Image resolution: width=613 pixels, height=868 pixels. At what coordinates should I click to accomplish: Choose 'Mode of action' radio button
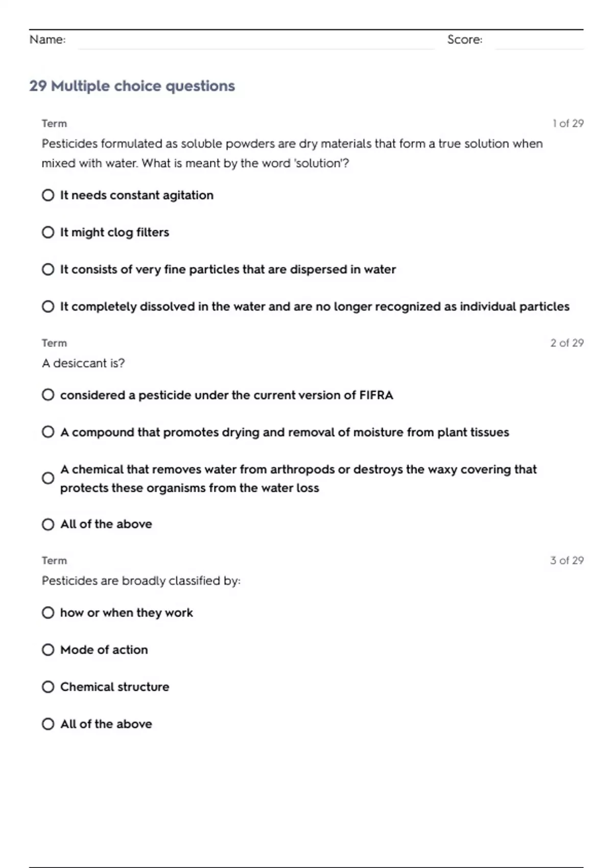[48, 649]
